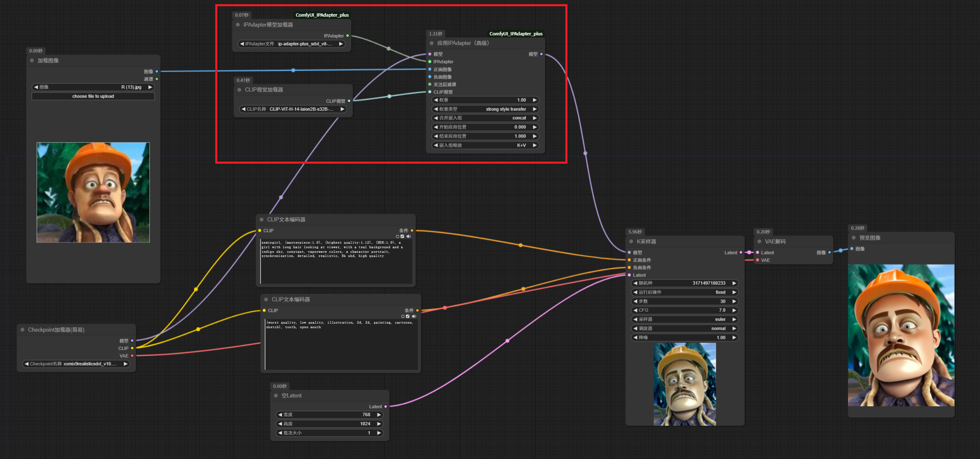Click the generated preview image in 预览图像 node

(x=901, y=335)
